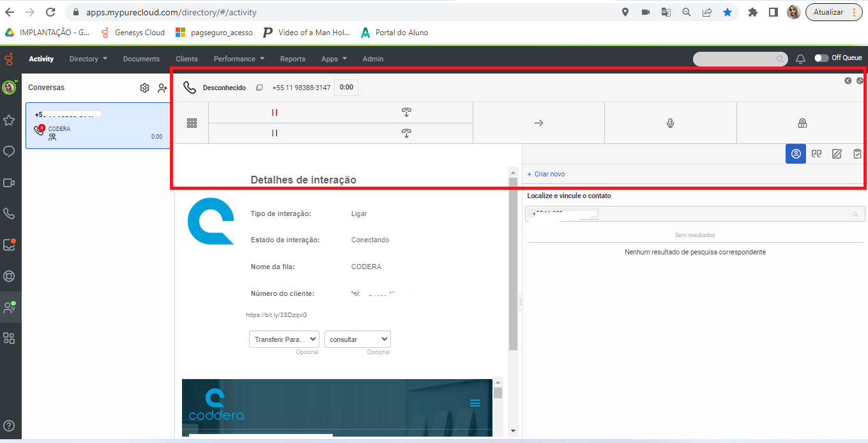Toggle the video icon in the left sidebar
This screenshot has width=868, height=443.
point(10,183)
